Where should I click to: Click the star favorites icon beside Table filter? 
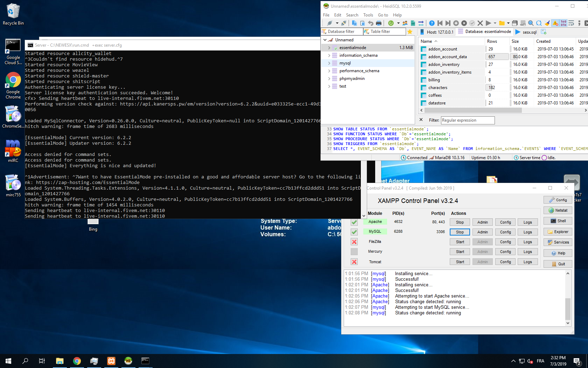410,32
